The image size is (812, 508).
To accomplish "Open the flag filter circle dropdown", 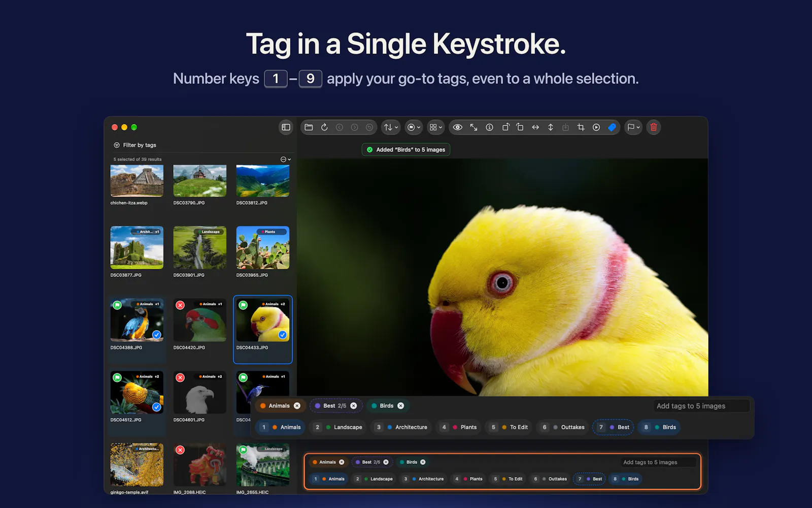I will point(414,128).
